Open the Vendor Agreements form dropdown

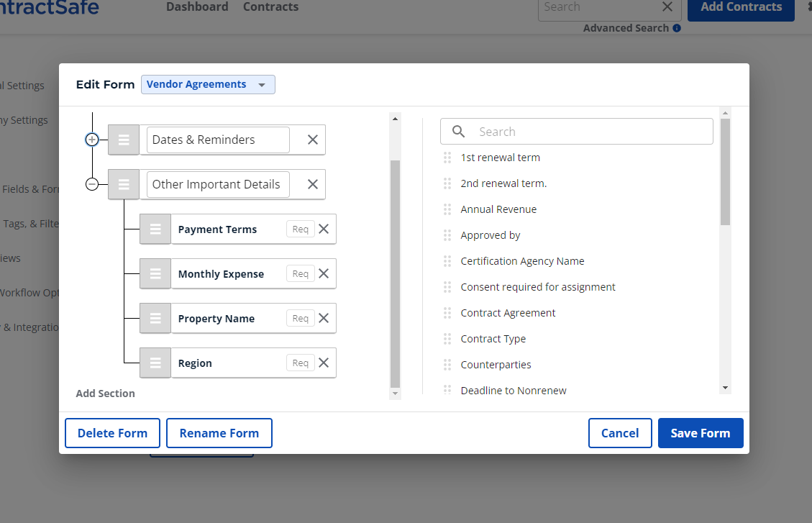tap(208, 84)
